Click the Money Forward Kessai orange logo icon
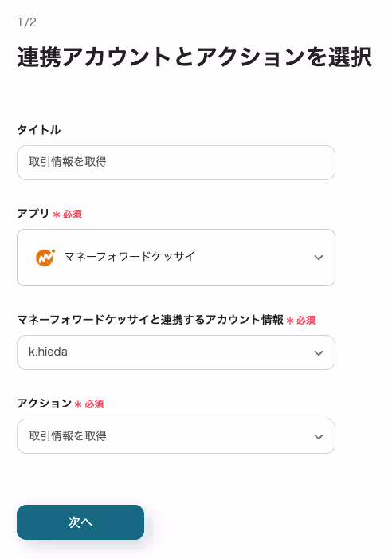 click(x=45, y=257)
